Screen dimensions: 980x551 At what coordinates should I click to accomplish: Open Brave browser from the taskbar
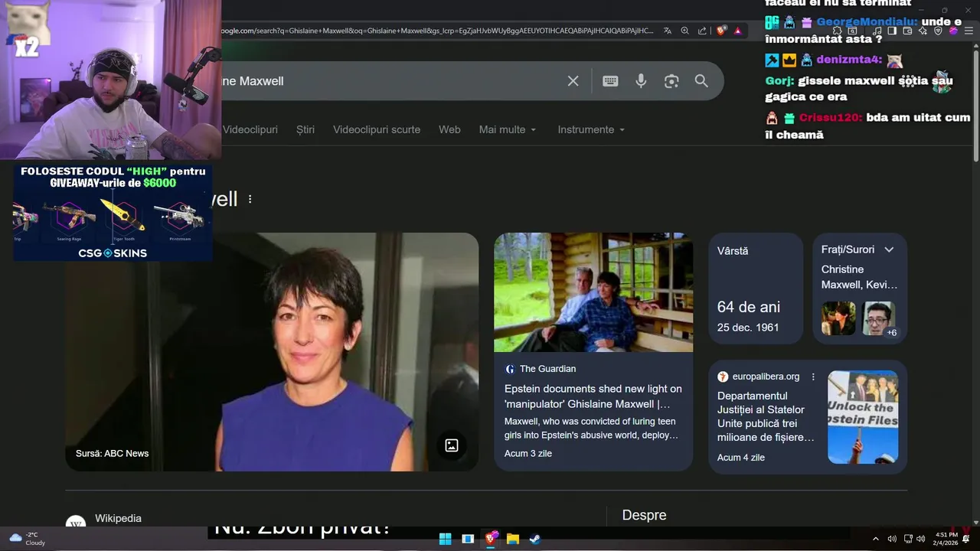pos(491,539)
